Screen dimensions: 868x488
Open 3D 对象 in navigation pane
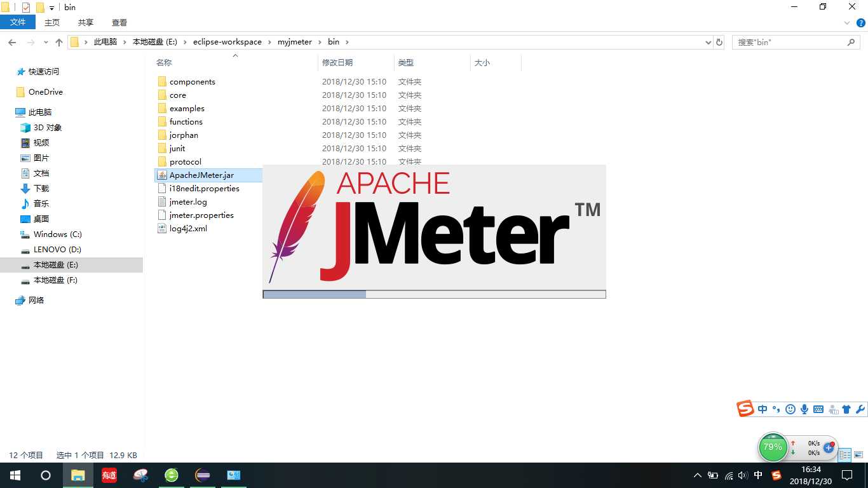47,128
